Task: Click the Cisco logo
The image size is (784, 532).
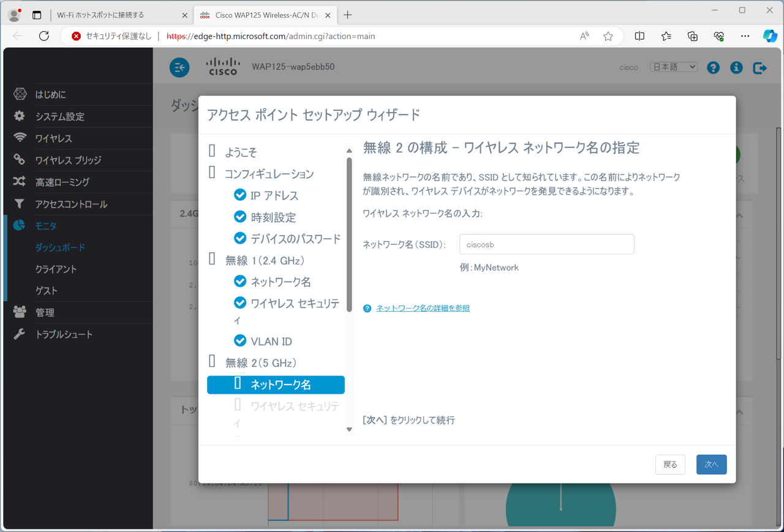Action: coord(222,67)
